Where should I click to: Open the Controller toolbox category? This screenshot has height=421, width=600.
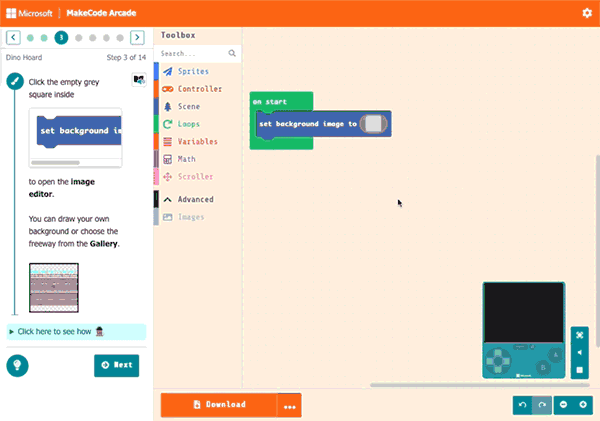coord(197,89)
